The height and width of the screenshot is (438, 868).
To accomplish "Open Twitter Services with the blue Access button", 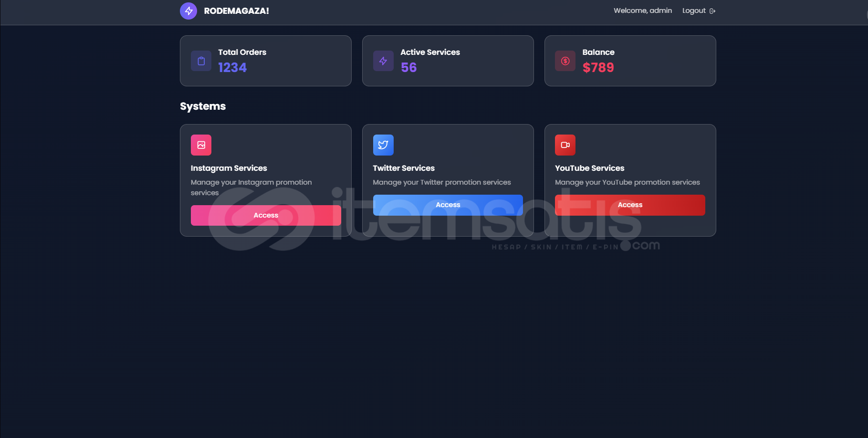I will [448, 205].
